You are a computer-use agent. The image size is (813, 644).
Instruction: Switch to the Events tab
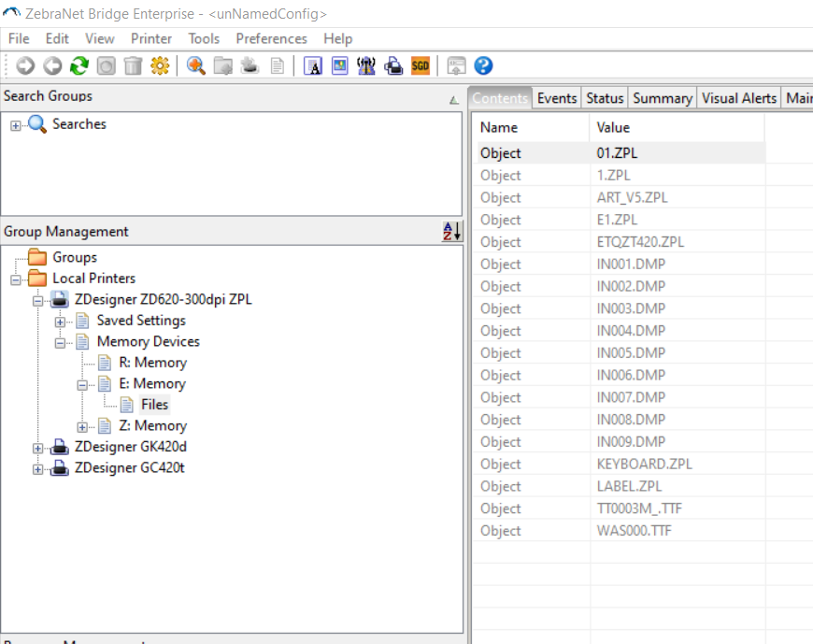click(x=557, y=97)
